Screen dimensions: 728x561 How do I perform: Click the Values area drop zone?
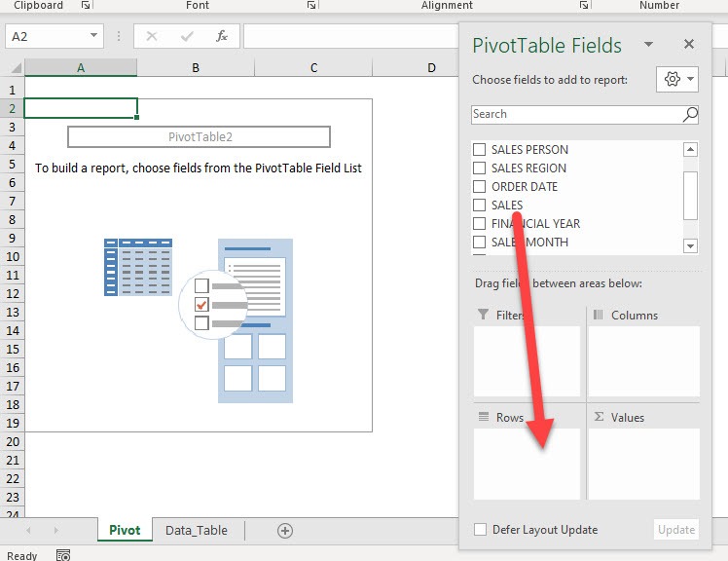tap(644, 464)
